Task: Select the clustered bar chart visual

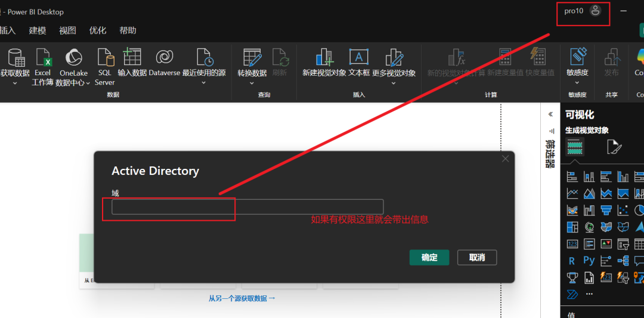Action: (x=606, y=177)
